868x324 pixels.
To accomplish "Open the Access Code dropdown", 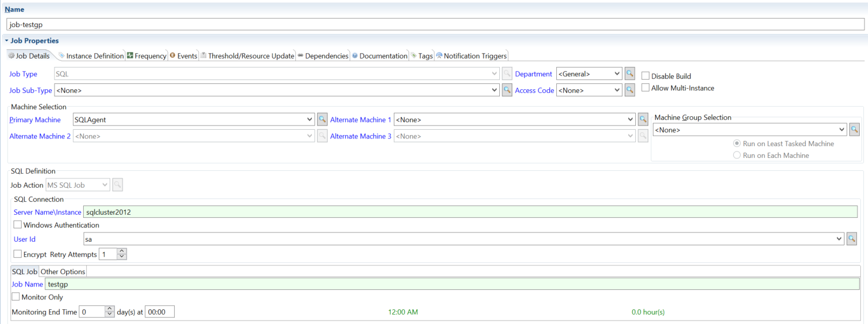I will [x=617, y=90].
